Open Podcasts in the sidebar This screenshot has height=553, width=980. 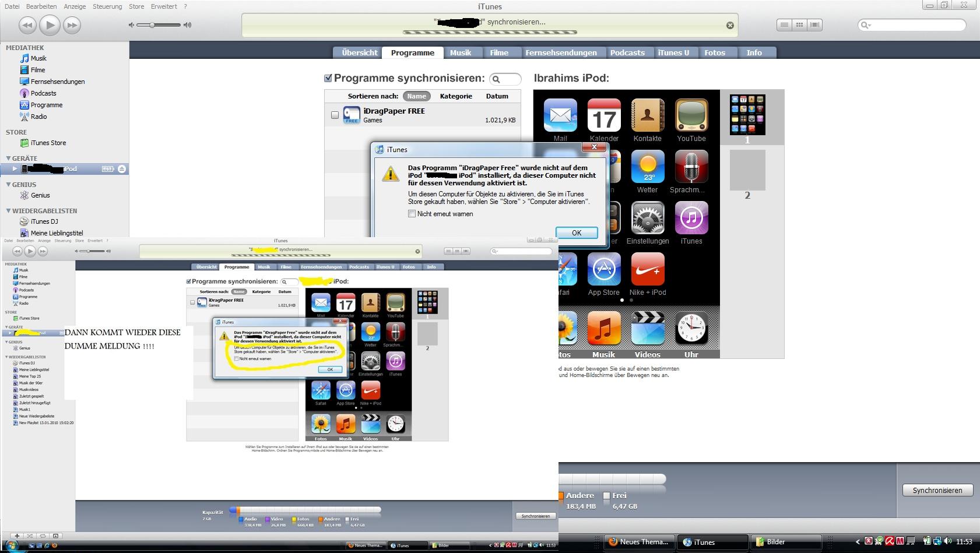43,93
